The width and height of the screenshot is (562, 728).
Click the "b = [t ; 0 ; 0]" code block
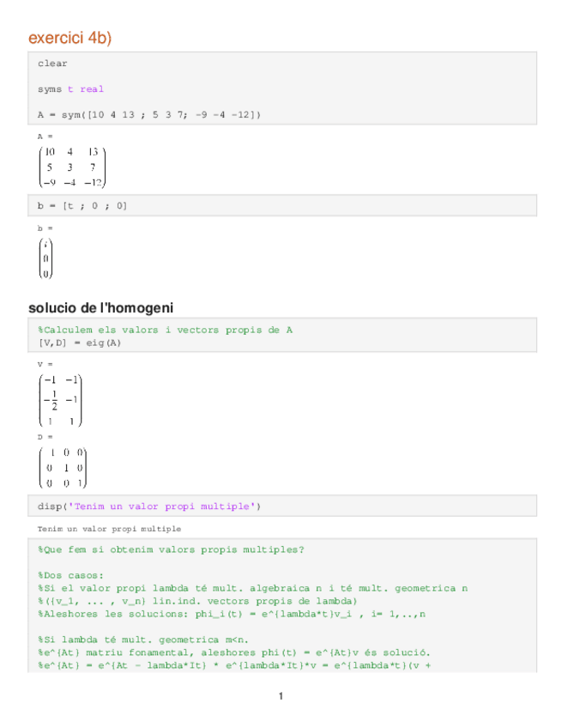(82, 206)
